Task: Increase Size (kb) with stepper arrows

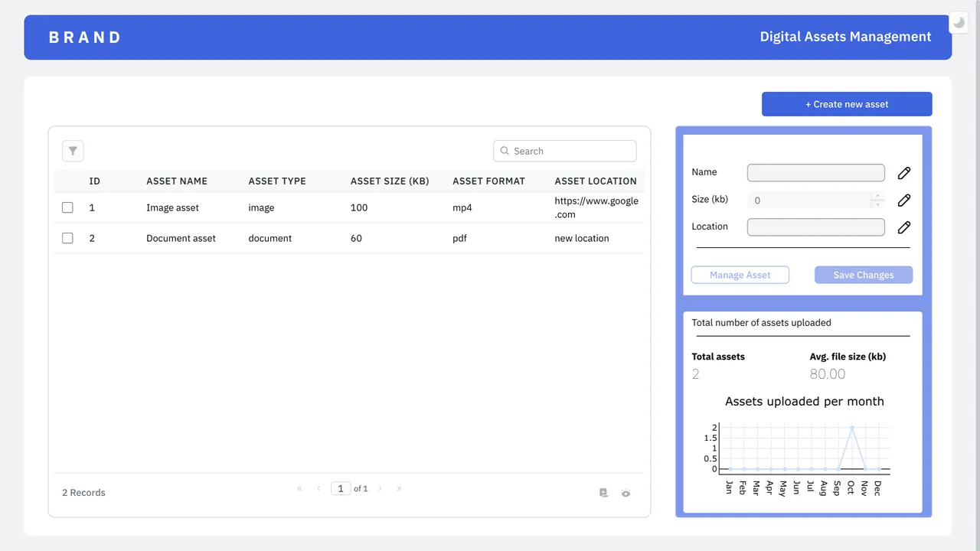Action: (x=877, y=195)
